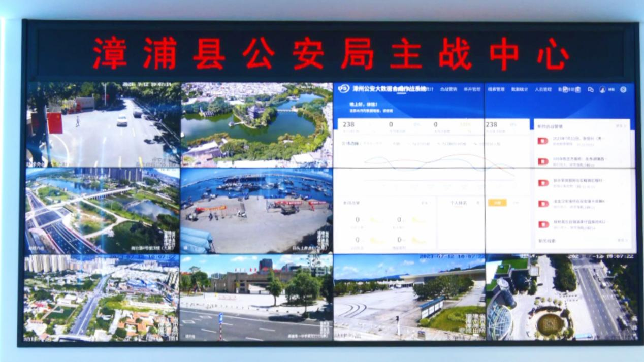Image resolution: width=644 pixels, height=362 pixels.
Task: Select the 个人排名 tab
Action: click(x=458, y=203)
